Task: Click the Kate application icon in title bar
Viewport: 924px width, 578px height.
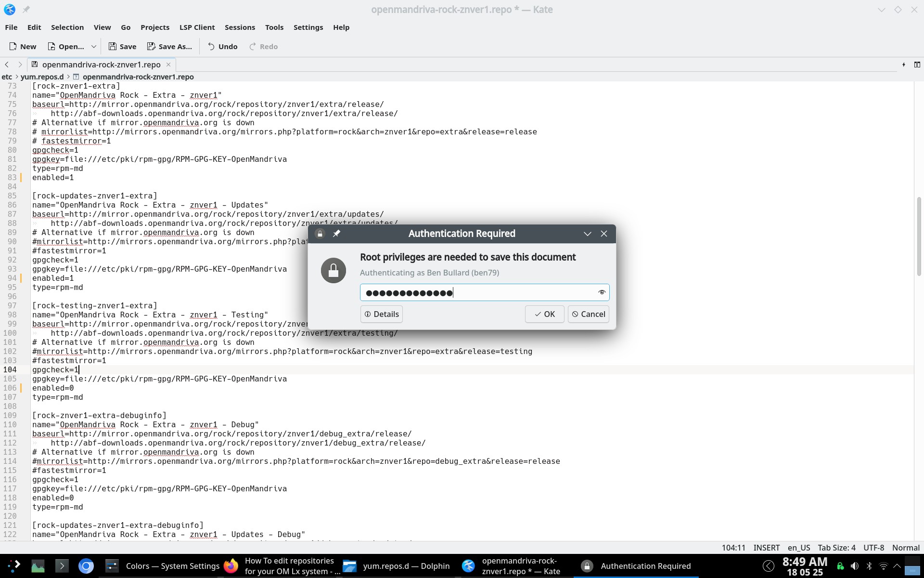Action: click(10, 10)
